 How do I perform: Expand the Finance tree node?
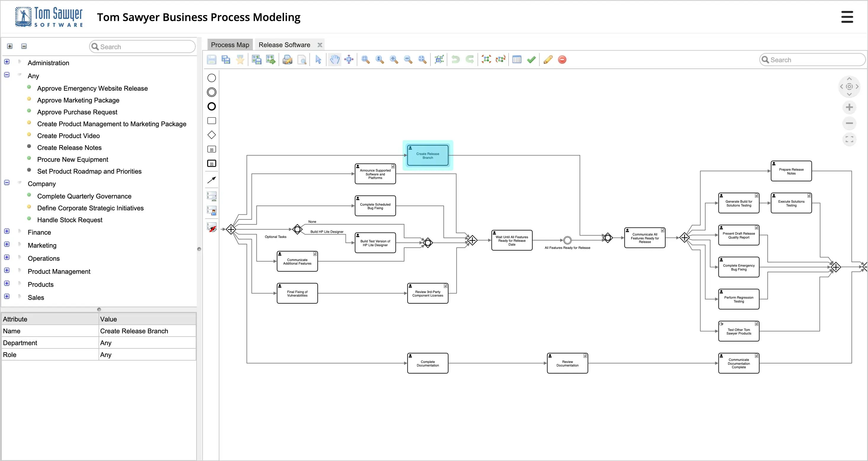coord(7,231)
